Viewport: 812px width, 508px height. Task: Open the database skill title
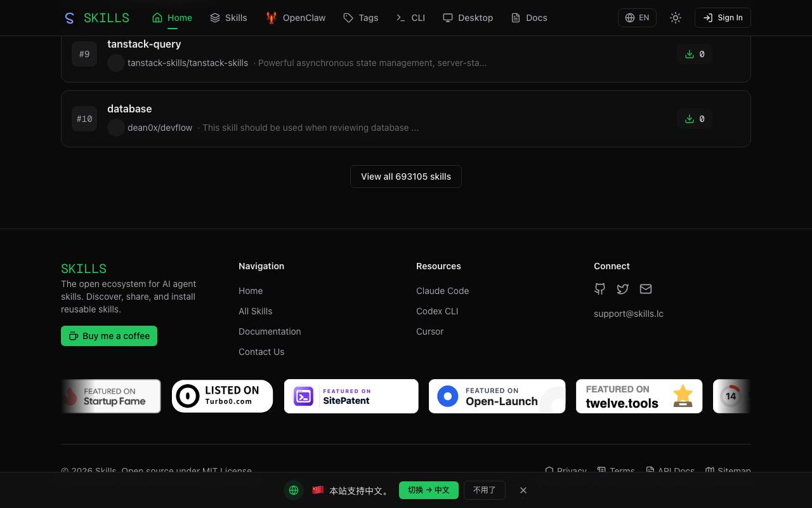coord(129,109)
